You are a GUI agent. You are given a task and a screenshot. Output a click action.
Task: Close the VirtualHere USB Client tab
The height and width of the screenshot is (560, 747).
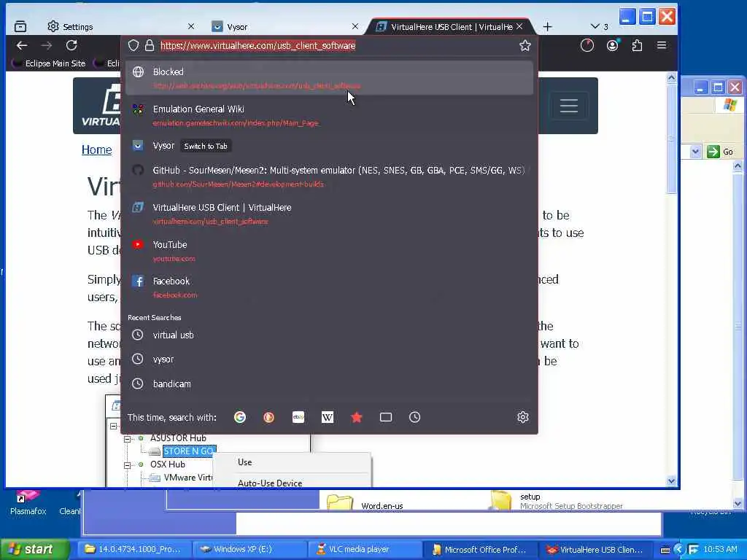tap(519, 27)
